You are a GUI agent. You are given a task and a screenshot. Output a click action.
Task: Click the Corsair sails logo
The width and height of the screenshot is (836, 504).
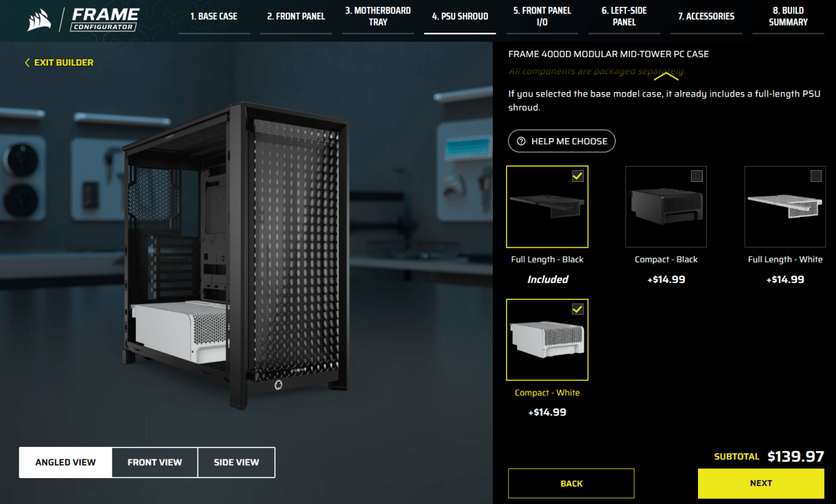pyautogui.click(x=40, y=20)
